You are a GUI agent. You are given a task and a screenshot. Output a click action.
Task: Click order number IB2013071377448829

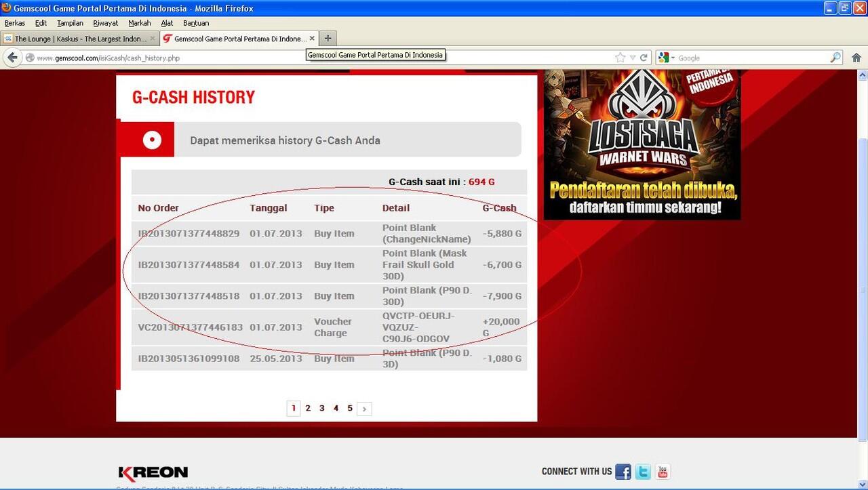click(189, 234)
